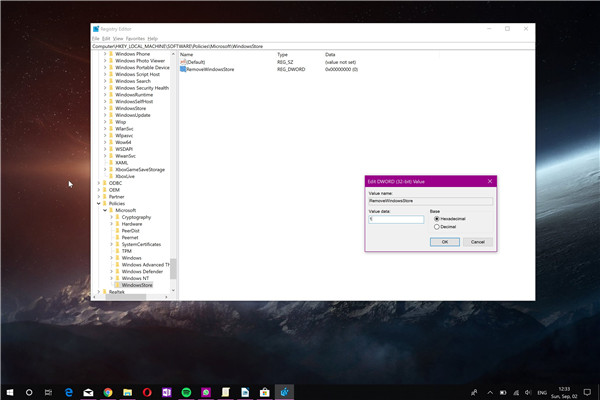Select the Decimal base option
The width and height of the screenshot is (600, 400).
[436, 227]
